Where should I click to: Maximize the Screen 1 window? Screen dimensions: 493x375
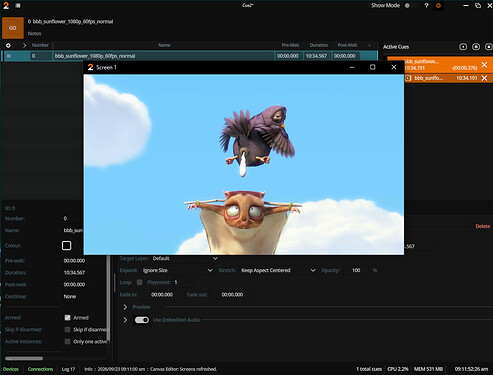point(373,67)
